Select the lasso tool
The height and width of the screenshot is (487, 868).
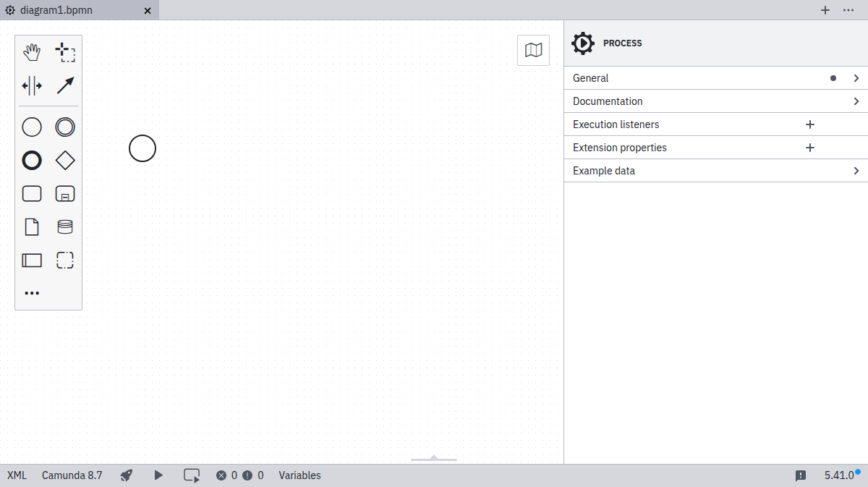coord(65,51)
